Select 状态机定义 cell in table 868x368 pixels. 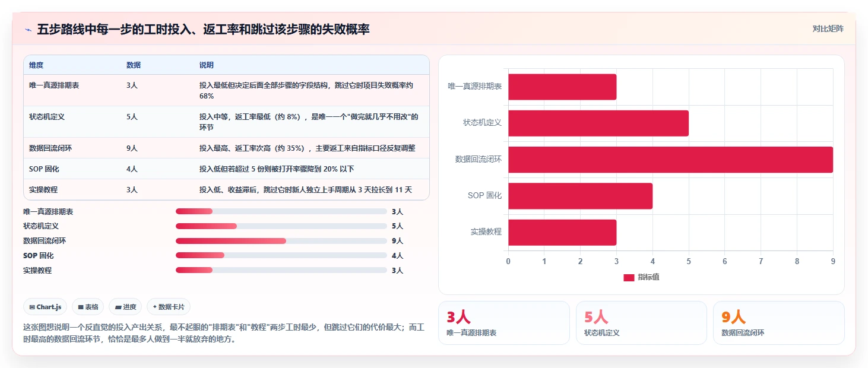click(x=47, y=117)
